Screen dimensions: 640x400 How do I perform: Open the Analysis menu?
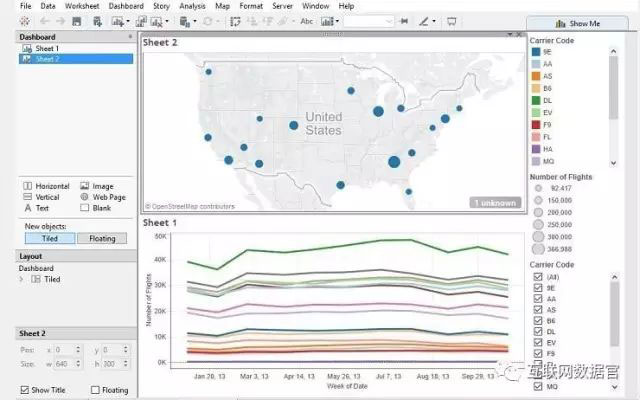coord(192,6)
